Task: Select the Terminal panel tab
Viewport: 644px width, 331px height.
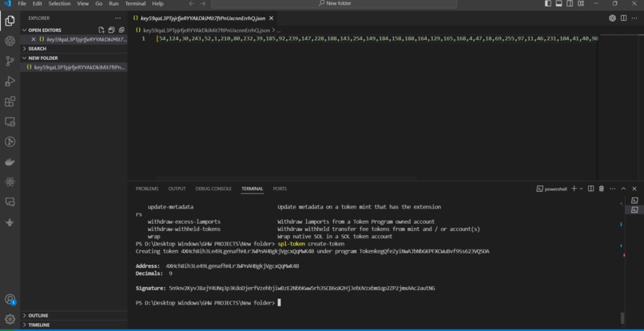Action: [x=252, y=189]
